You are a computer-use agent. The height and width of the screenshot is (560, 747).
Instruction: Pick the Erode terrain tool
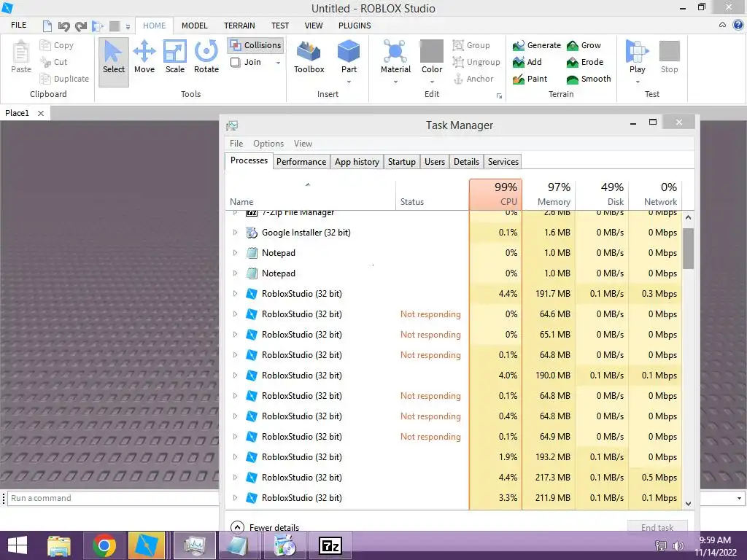coord(584,62)
